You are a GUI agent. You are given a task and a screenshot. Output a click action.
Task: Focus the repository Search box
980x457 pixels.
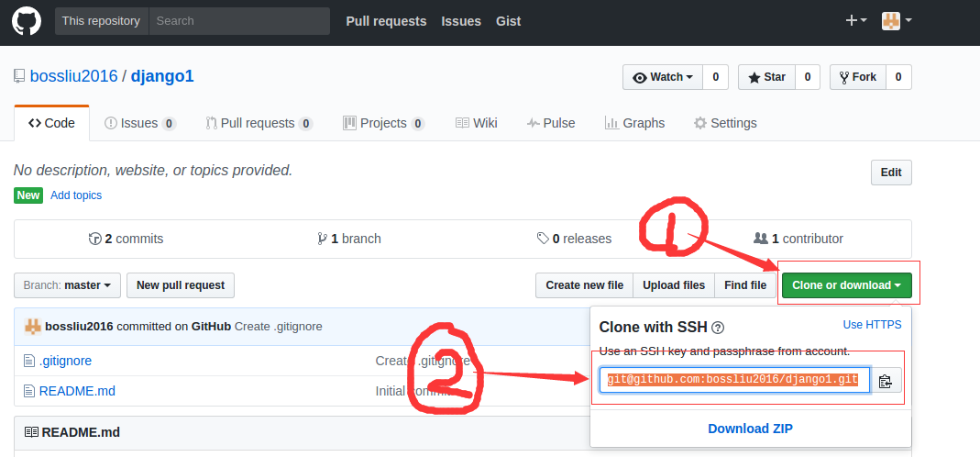(238, 21)
